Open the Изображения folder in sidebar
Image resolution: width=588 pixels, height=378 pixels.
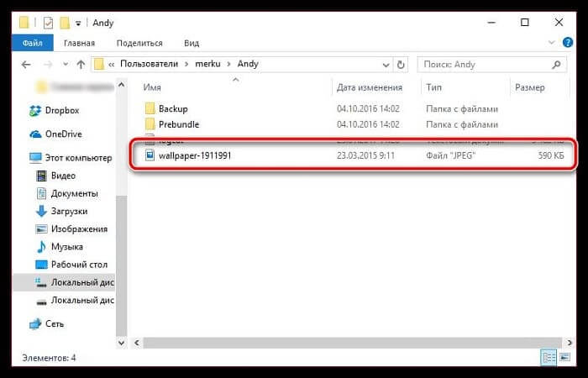(x=79, y=228)
